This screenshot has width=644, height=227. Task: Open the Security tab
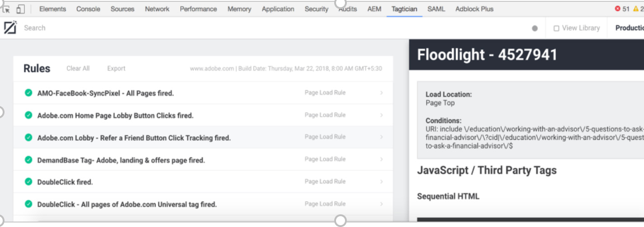point(317,9)
